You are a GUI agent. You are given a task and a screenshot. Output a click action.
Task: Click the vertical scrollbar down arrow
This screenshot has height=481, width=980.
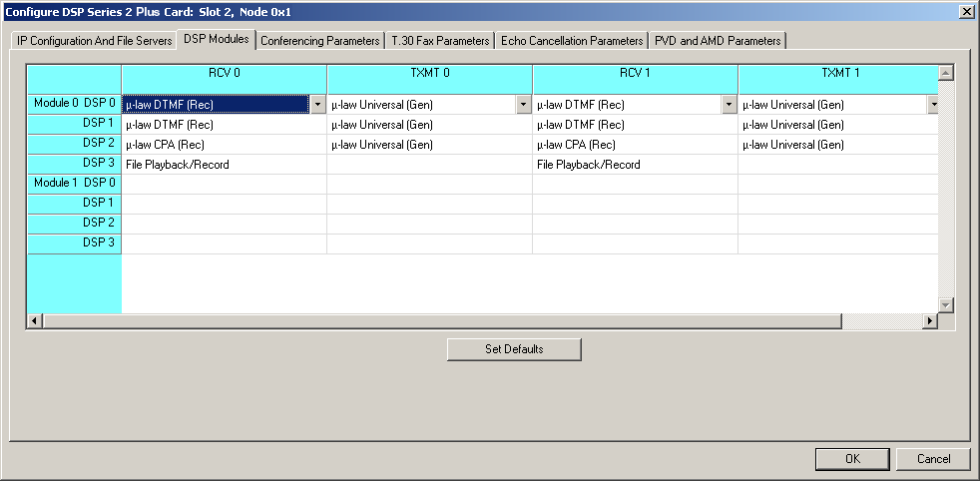tap(946, 304)
